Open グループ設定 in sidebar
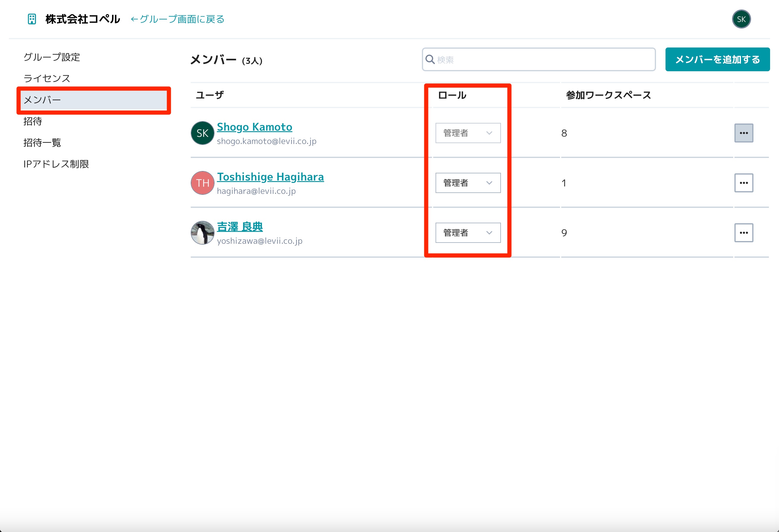This screenshot has width=779, height=532. [52, 57]
